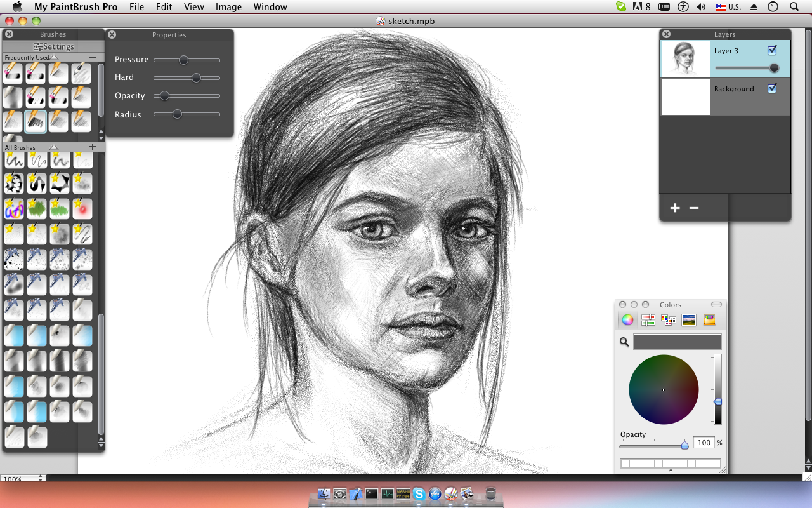Screen dimensions: 812x508
Task: Open the Window menu
Action: (270, 7)
